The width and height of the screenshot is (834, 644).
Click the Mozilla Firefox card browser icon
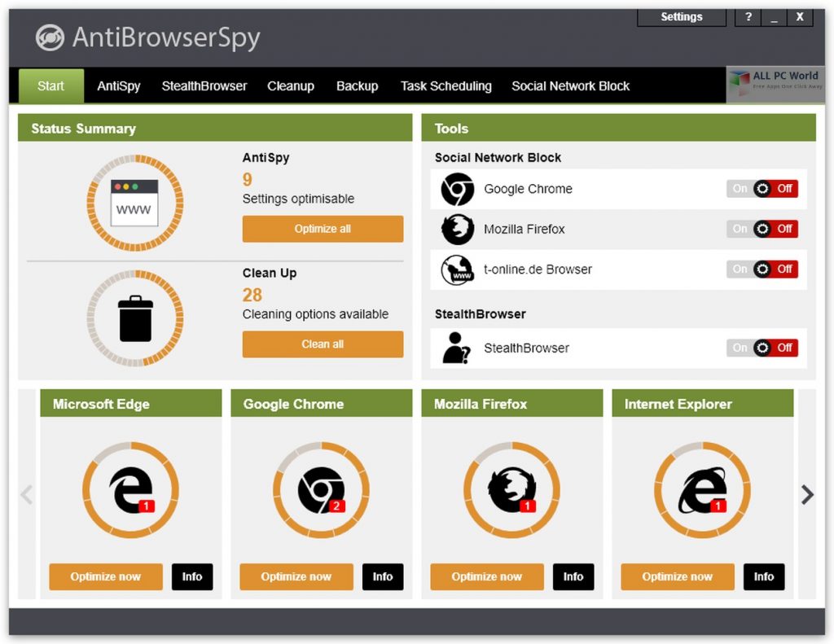coord(511,490)
